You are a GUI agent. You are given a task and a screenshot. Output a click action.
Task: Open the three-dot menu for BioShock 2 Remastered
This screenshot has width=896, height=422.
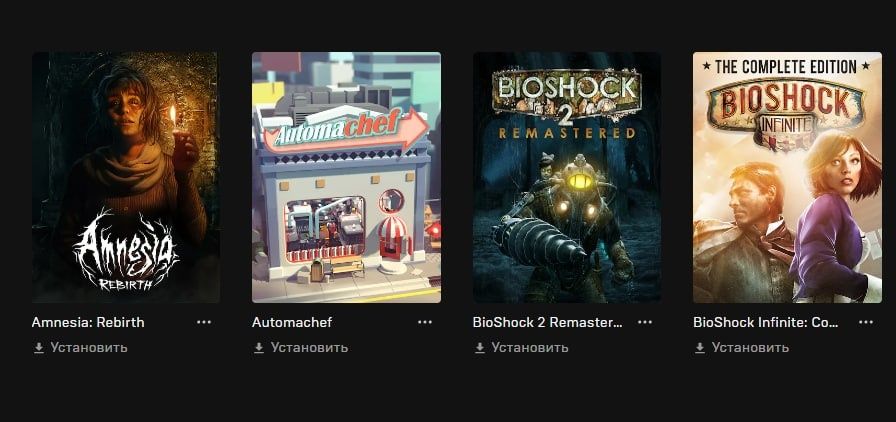pyautogui.click(x=645, y=323)
